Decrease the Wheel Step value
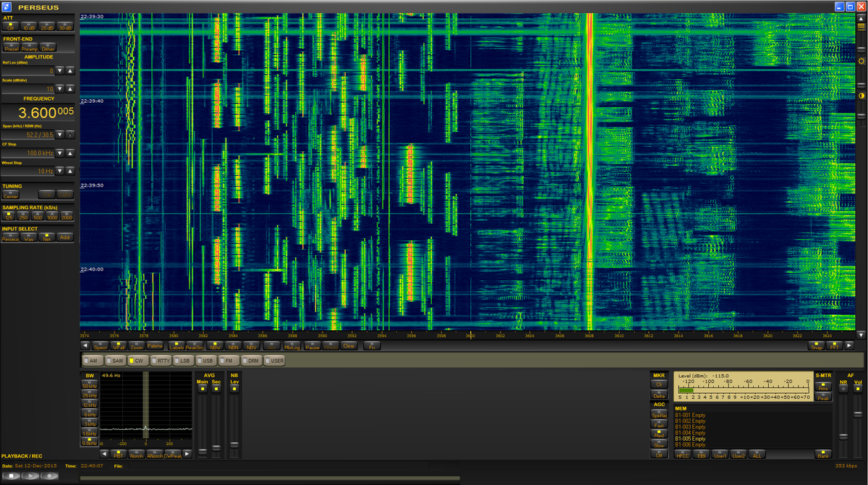The image size is (868, 485). click(60, 171)
